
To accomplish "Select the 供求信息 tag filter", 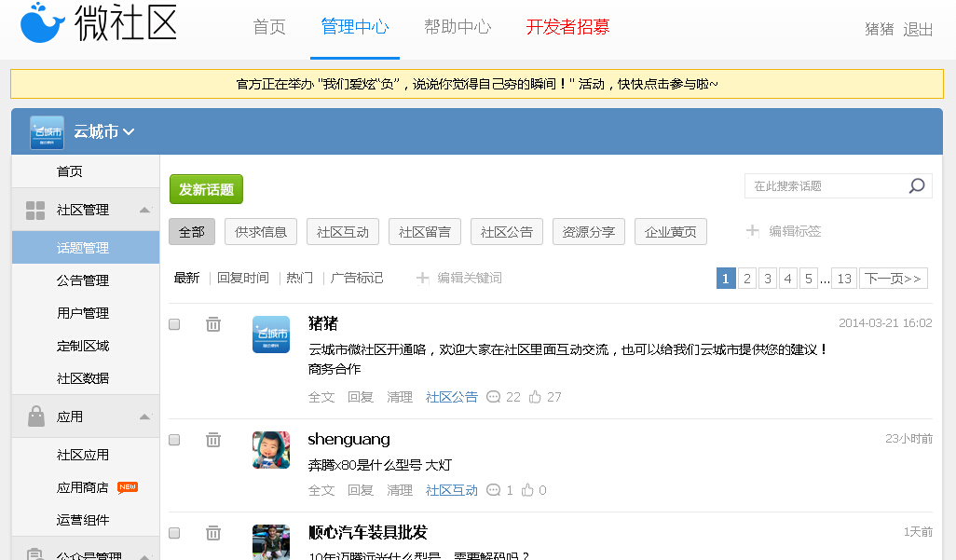I will (261, 232).
